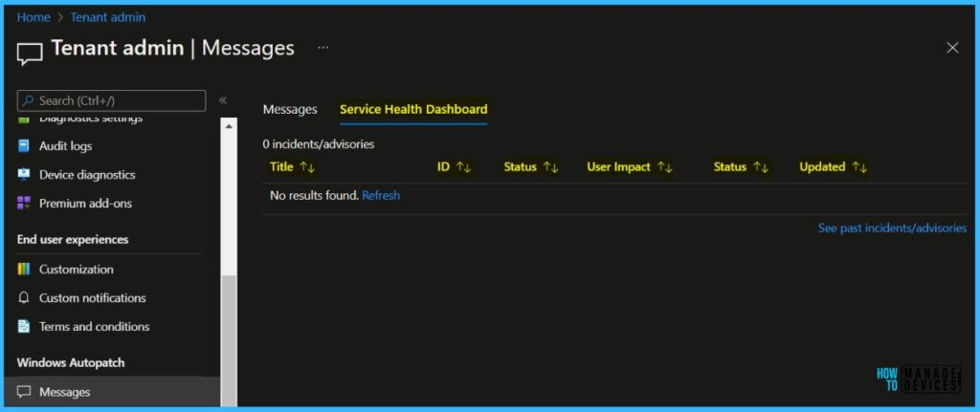Viewport: 980px width, 412px height.
Task: Open the Premium add-ons tiles icon
Action: coord(24,204)
